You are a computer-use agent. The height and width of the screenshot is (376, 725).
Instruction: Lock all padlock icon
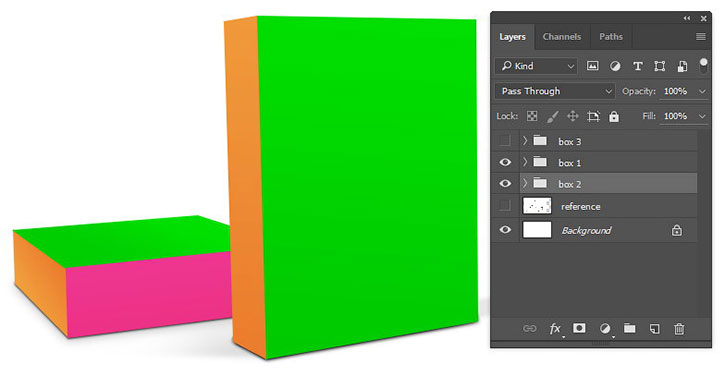(x=614, y=116)
